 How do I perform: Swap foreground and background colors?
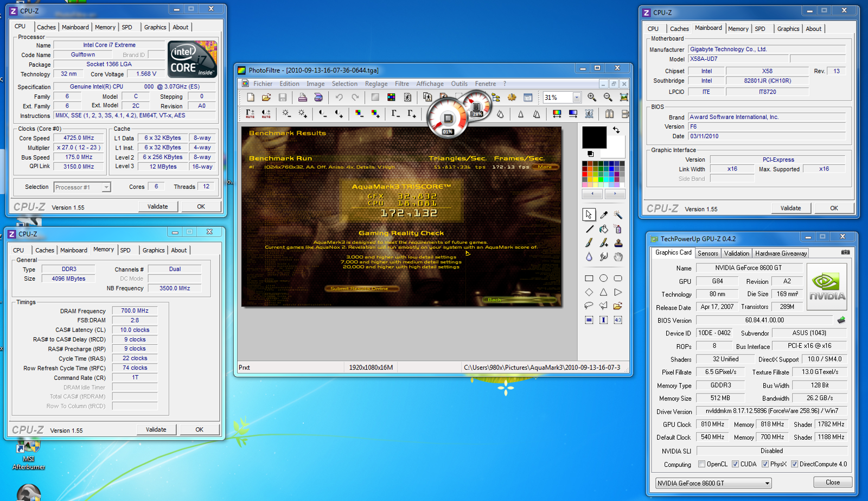[x=616, y=130]
